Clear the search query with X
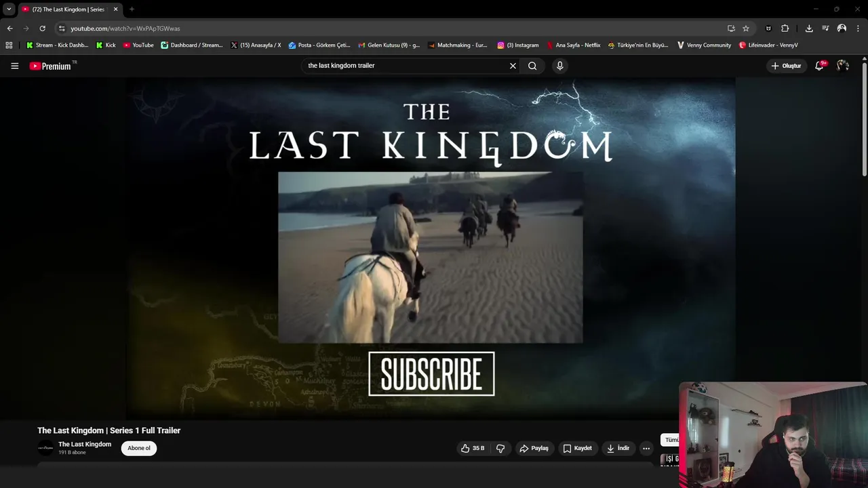The width and height of the screenshot is (868, 488). click(x=513, y=66)
